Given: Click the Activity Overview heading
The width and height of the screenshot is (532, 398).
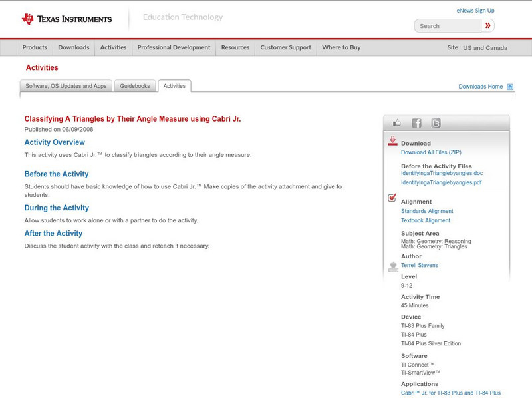Looking at the screenshot, I should pos(55,142).
